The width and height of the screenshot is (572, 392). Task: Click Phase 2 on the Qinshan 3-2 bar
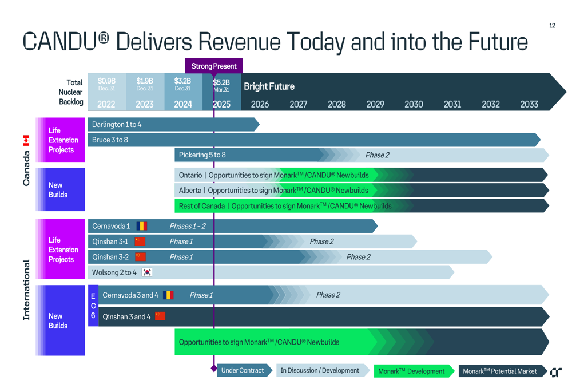point(358,257)
